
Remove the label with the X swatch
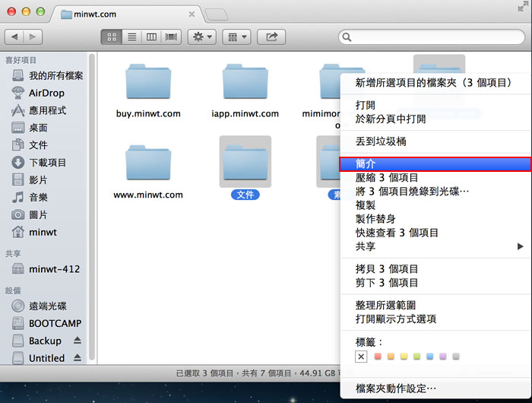pyautogui.click(x=361, y=357)
